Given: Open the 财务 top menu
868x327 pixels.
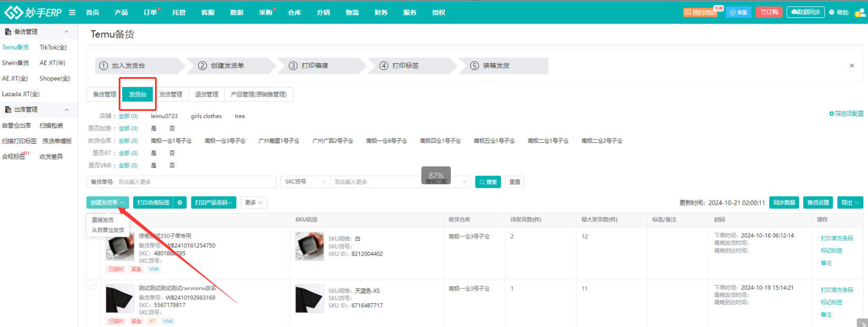Looking at the screenshot, I should tap(381, 13).
